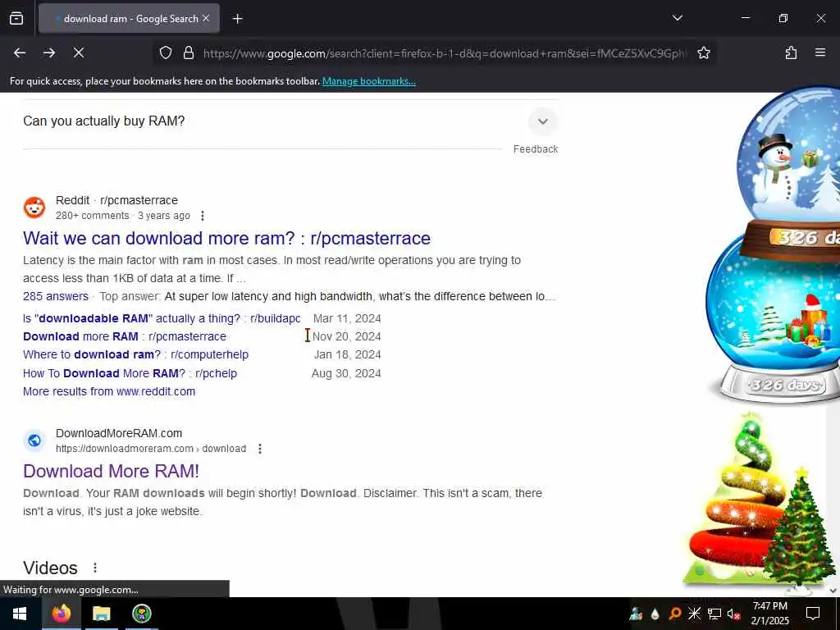The height and width of the screenshot is (630, 840).
Task: Click the page scroll down arrow
Action: [x=833, y=591]
